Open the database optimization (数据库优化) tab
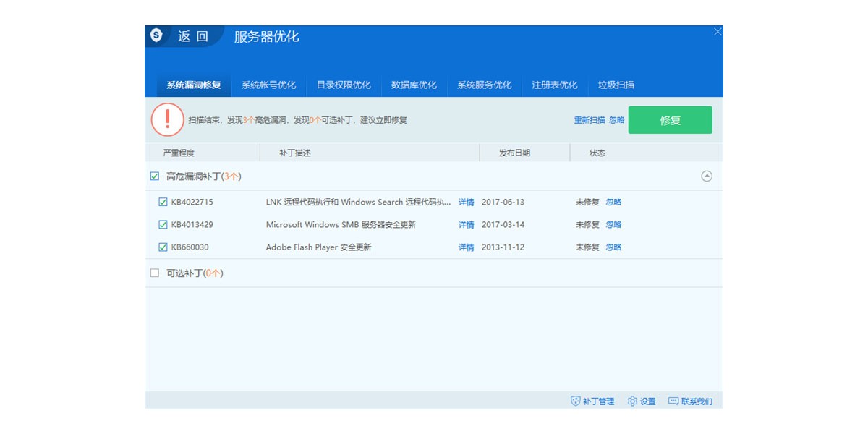 click(x=414, y=85)
